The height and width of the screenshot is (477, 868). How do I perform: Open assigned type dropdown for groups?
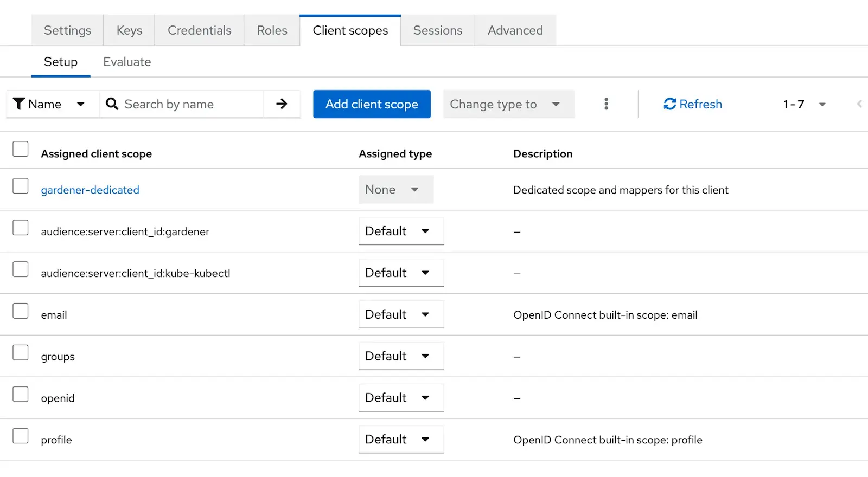[x=401, y=356]
